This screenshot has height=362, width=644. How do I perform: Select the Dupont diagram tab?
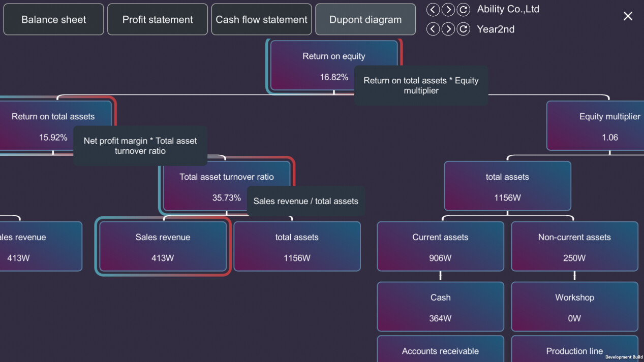click(x=365, y=20)
